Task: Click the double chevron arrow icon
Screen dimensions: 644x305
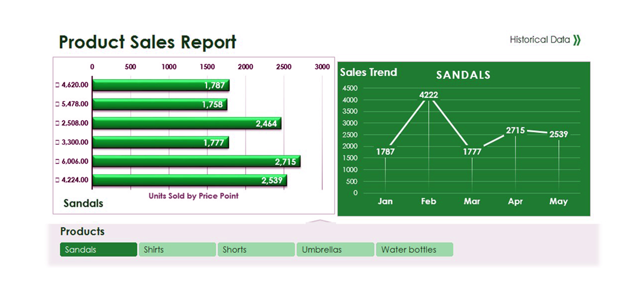Action: point(577,40)
